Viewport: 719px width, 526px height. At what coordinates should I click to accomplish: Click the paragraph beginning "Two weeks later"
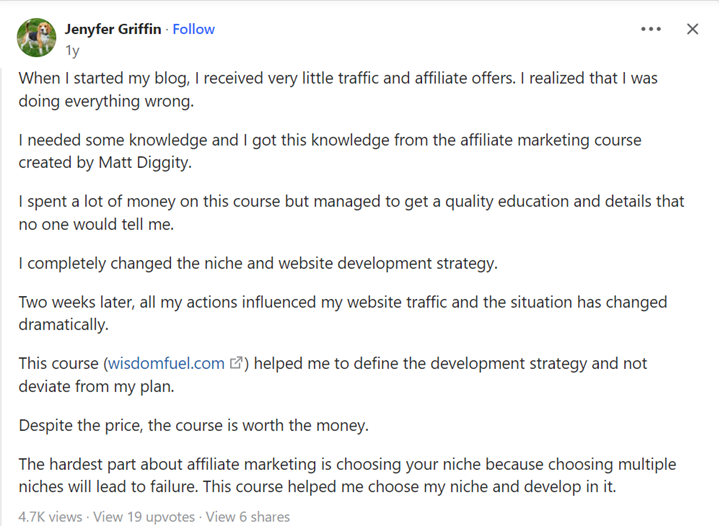coord(343,313)
